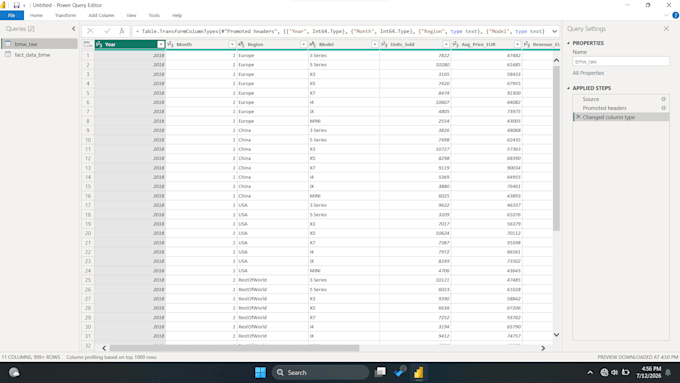Confirm formula with checkmark icon

pos(107,31)
